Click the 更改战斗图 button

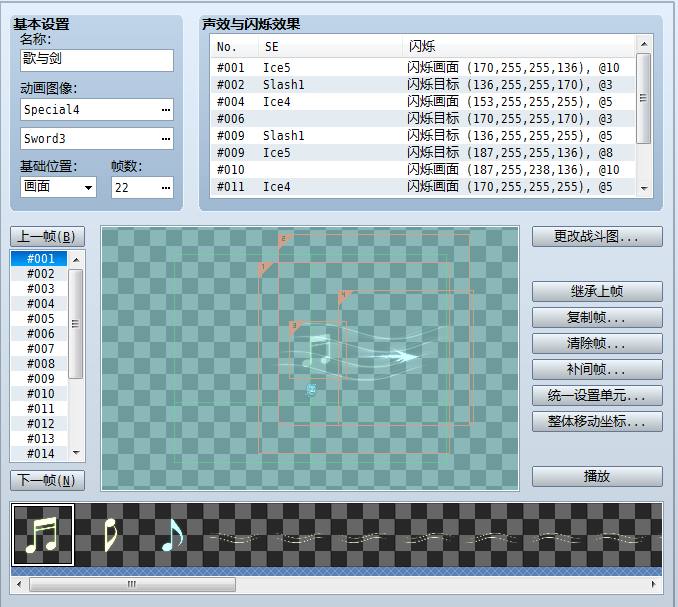pyautogui.click(x=597, y=236)
